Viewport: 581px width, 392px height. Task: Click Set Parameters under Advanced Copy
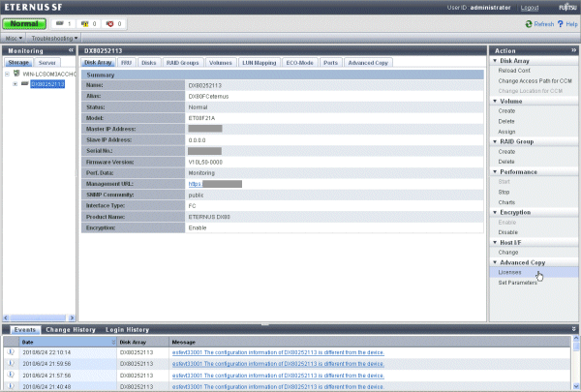click(517, 283)
